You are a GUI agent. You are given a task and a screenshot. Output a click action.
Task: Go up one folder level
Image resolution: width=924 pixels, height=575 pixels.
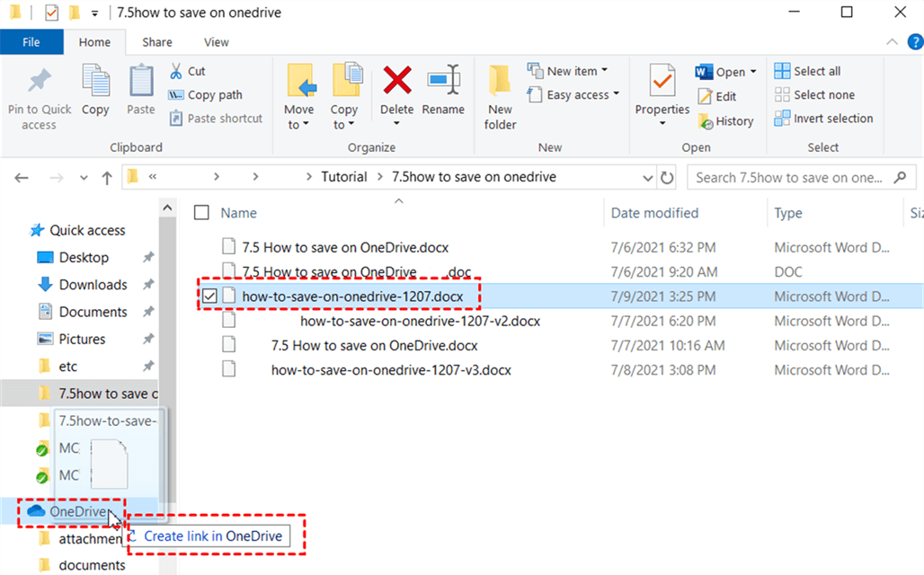(x=107, y=178)
